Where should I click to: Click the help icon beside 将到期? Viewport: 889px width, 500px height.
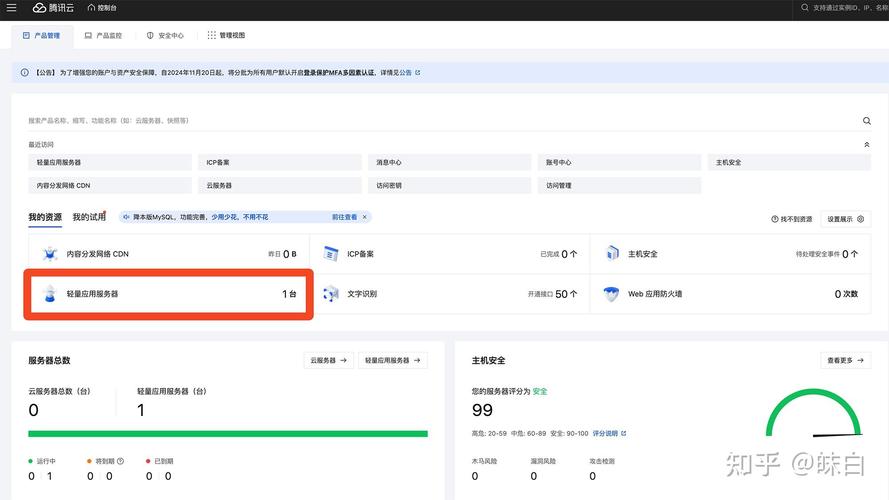click(x=121, y=461)
